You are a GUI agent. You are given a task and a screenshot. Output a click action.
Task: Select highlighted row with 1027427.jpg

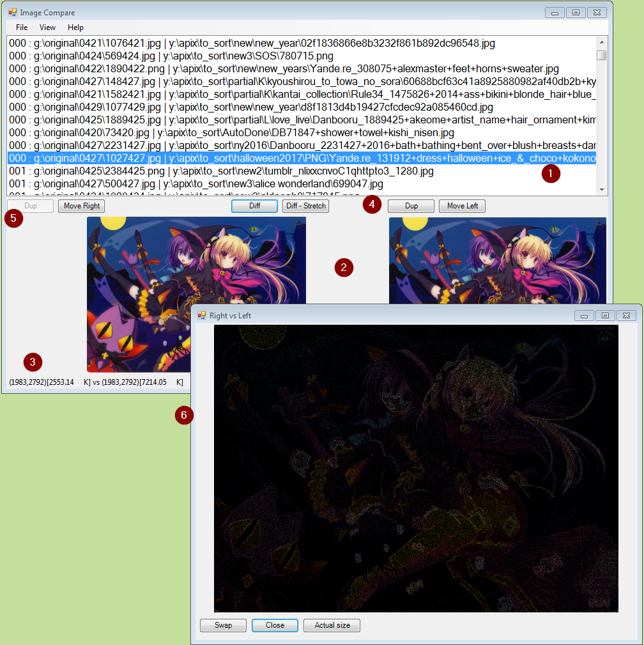coord(302,158)
